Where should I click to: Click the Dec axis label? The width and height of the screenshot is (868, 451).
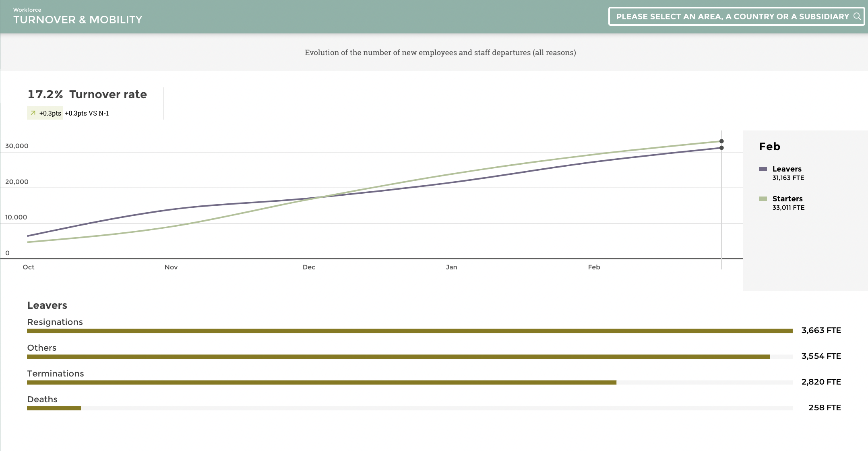(x=309, y=267)
